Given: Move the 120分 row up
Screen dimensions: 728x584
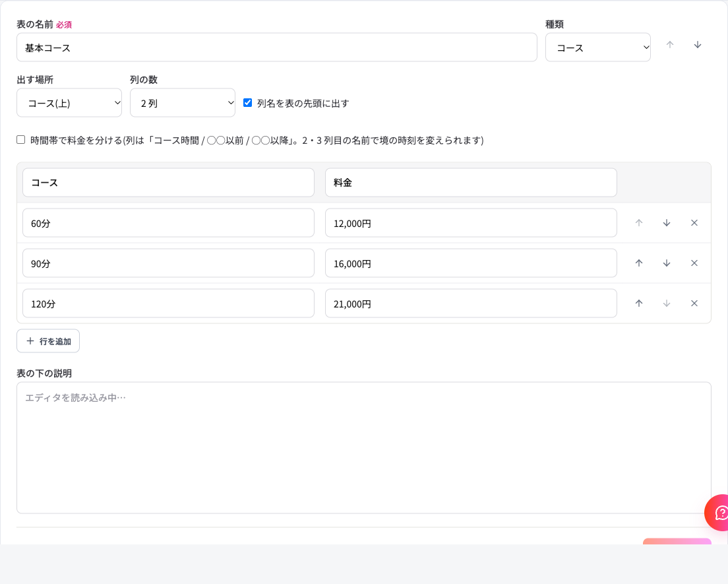Looking at the screenshot, I should pyautogui.click(x=639, y=304).
